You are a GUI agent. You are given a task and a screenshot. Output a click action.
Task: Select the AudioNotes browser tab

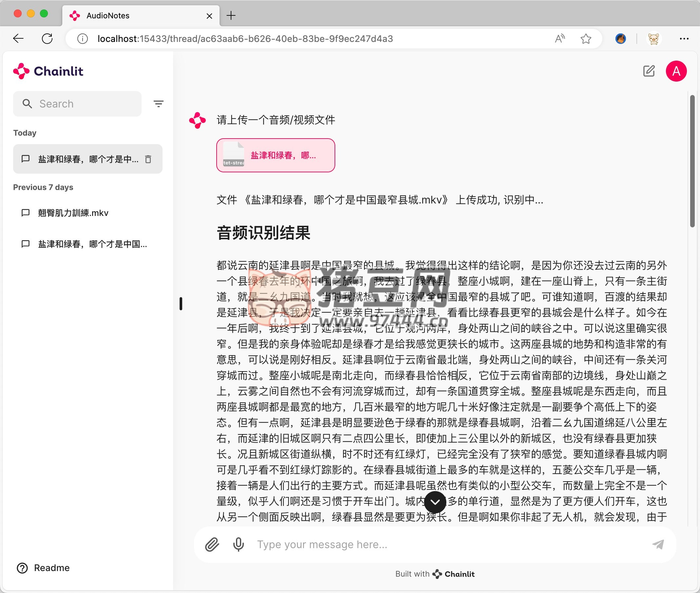point(134,15)
